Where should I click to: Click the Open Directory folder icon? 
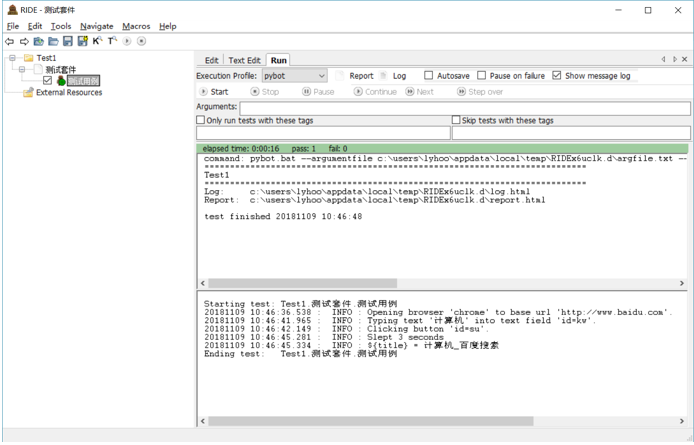click(x=53, y=41)
